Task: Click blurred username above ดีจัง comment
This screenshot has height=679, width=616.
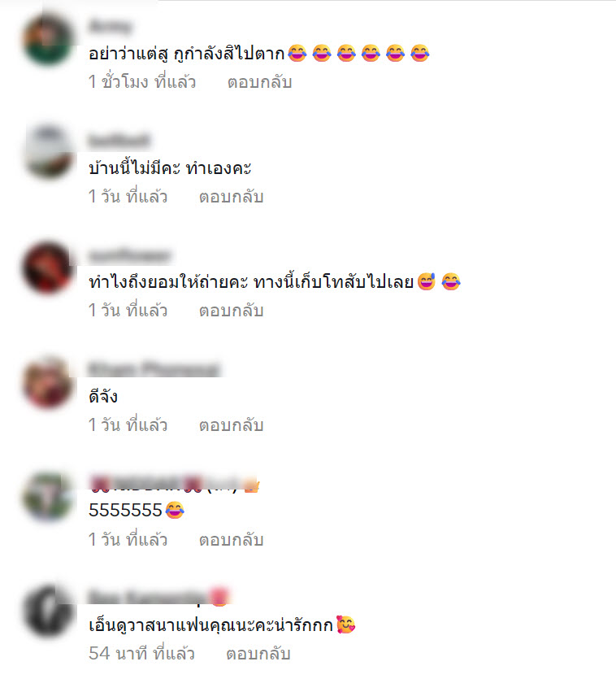Action: click(154, 370)
